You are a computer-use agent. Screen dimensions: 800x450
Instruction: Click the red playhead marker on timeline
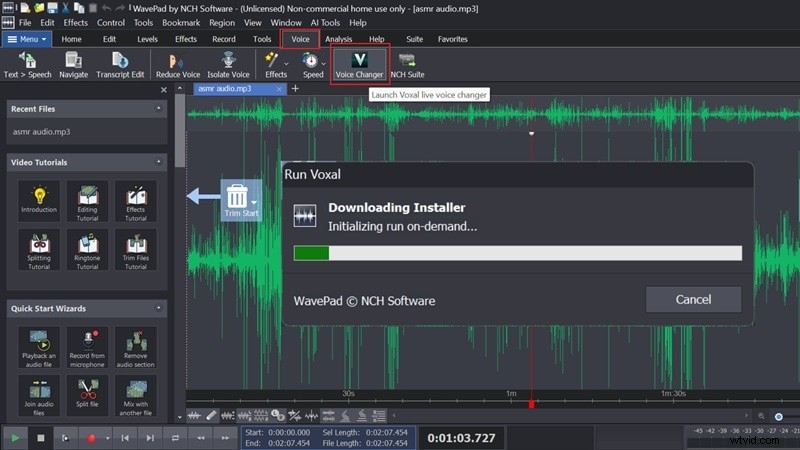531,404
